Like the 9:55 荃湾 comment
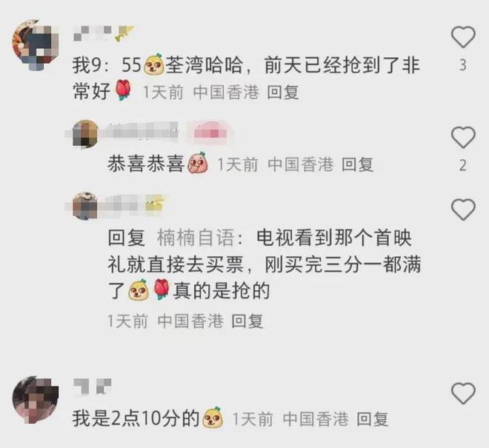The height and width of the screenshot is (448, 489). click(463, 37)
